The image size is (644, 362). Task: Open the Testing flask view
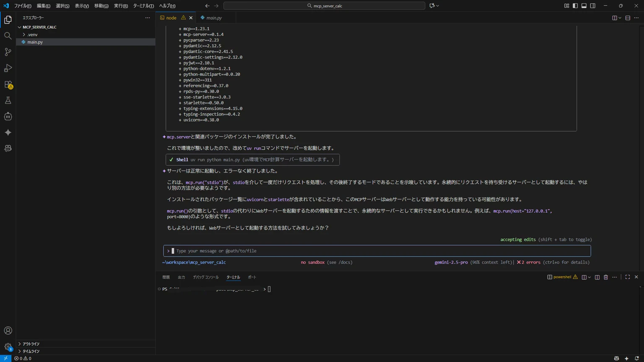click(x=8, y=100)
